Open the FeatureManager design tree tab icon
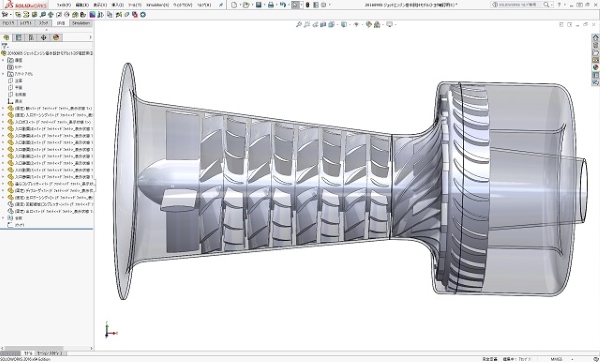 tap(6, 38)
